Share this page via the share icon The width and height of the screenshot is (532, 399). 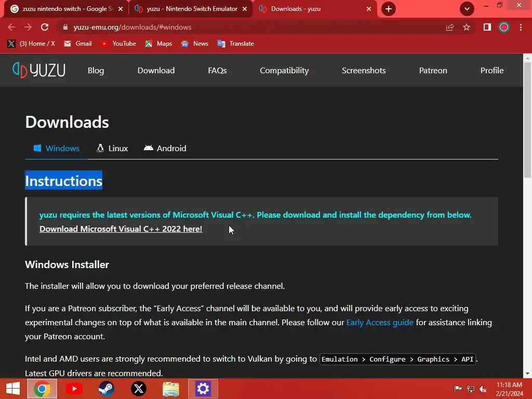coord(450,27)
